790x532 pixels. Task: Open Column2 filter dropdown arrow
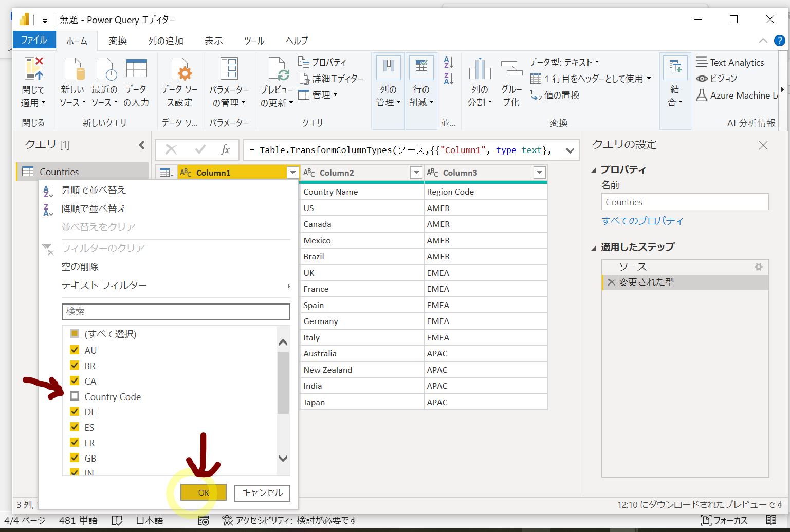416,173
